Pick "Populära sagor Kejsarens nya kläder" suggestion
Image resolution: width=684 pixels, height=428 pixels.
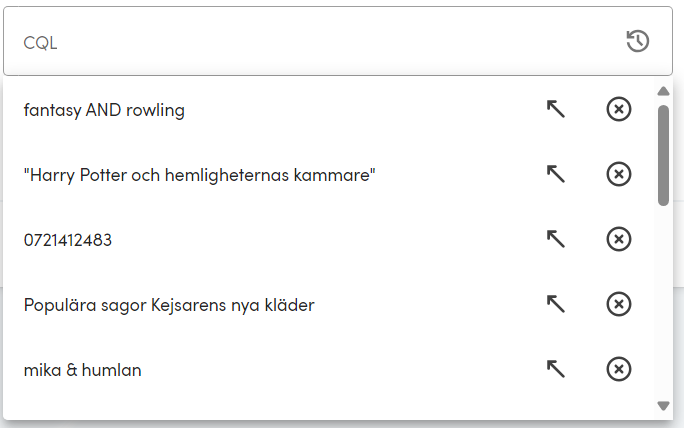(x=169, y=304)
